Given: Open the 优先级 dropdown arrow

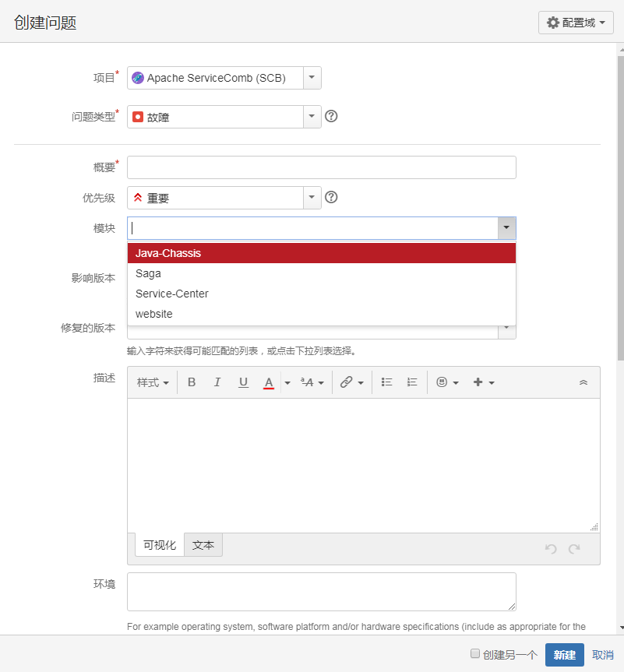Looking at the screenshot, I should [312, 198].
